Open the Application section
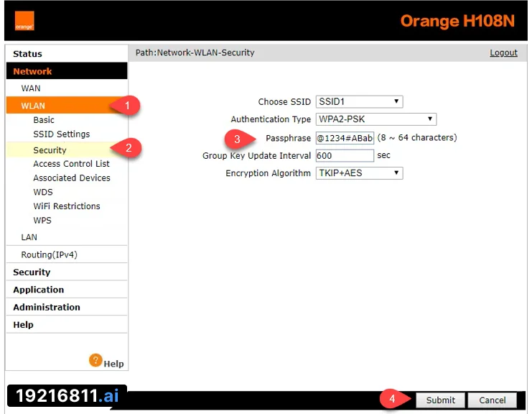This screenshot has width=532, height=414. tap(38, 290)
